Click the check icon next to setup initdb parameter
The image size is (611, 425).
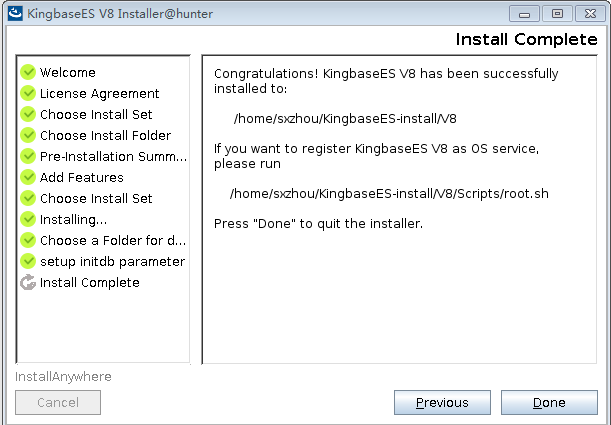point(28,261)
